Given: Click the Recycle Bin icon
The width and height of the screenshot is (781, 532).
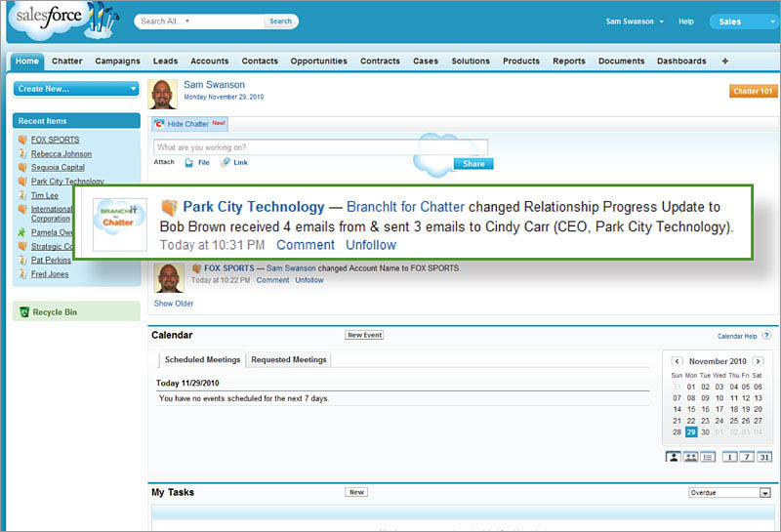Looking at the screenshot, I should coord(23,311).
